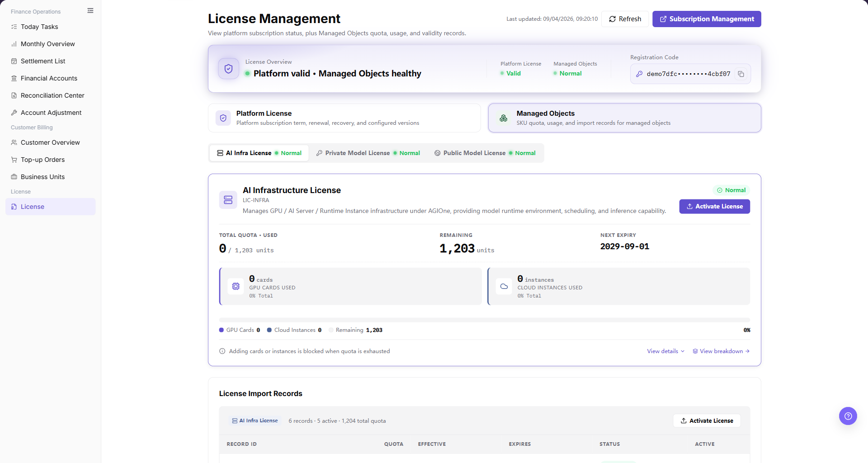The height and width of the screenshot is (463, 868).
Task: Switch to the Platform License card
Action: coord(344,118)
